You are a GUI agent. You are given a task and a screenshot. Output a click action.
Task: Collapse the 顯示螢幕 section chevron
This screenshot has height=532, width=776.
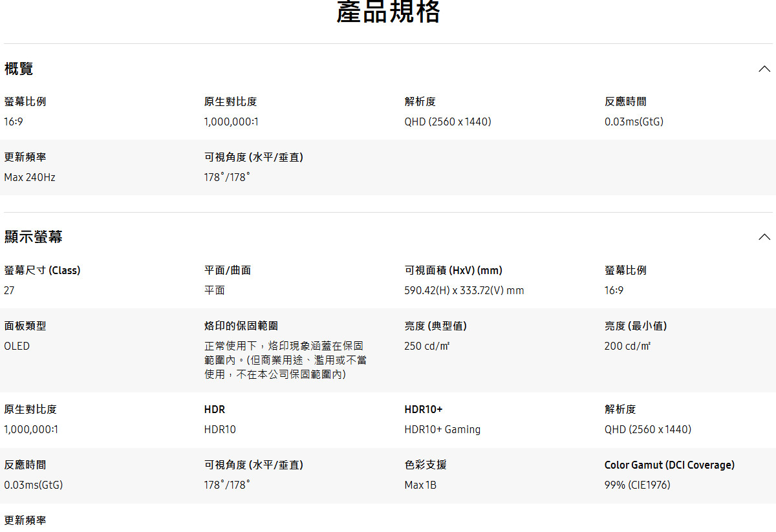coord(764,237)
